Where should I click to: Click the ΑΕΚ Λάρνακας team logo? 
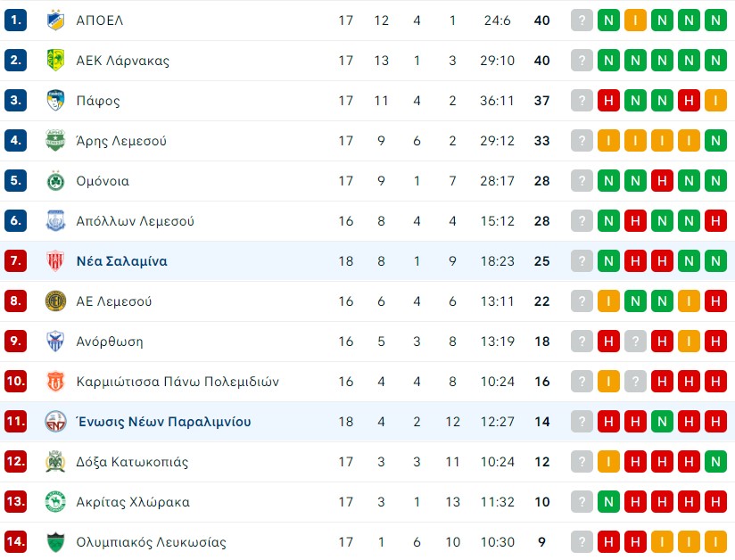55,61
